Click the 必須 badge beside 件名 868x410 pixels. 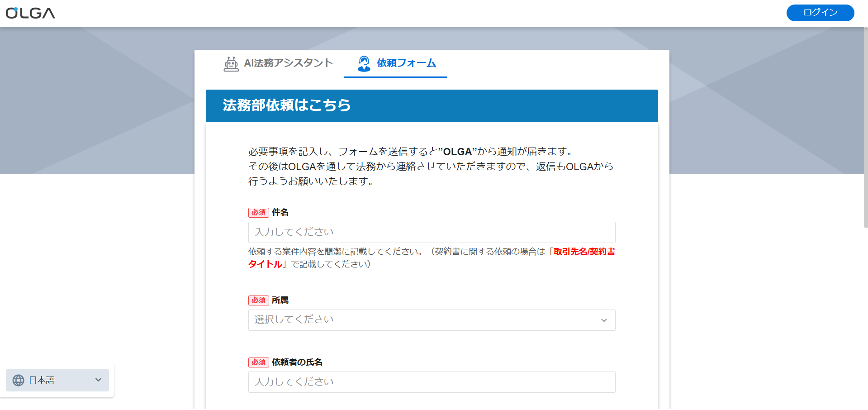[x=258, y=213]
